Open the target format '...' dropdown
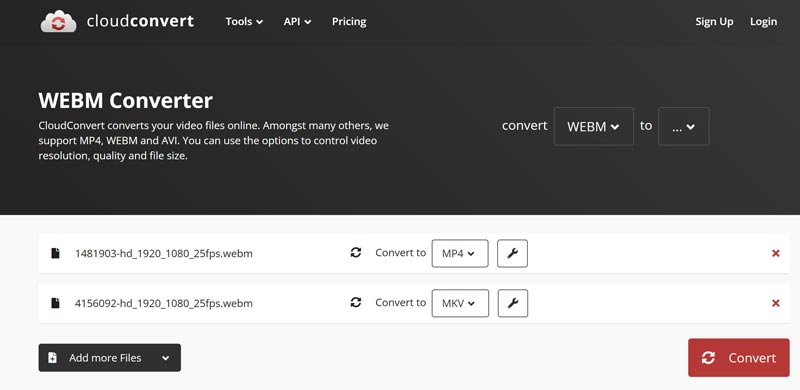Image resolution: width=800 pixels, height=390 pixels. tap(684, 127)
